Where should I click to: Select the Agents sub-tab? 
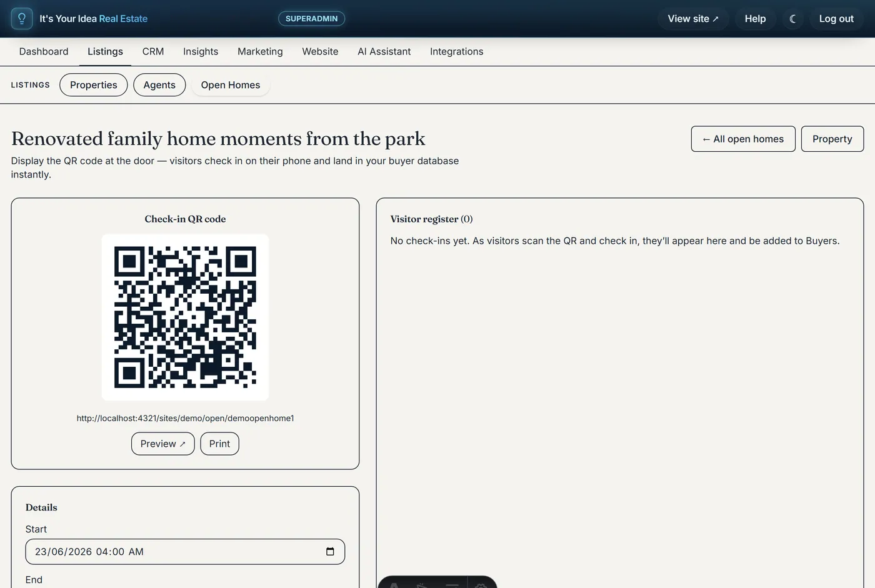(159, 85)
